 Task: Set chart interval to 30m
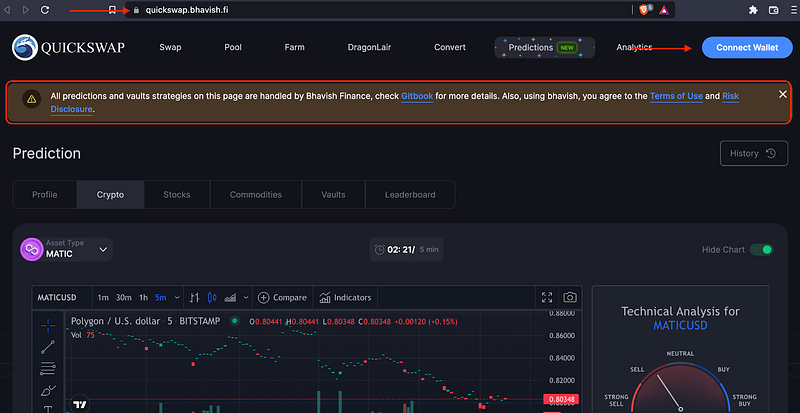click(x=123, y=298)
